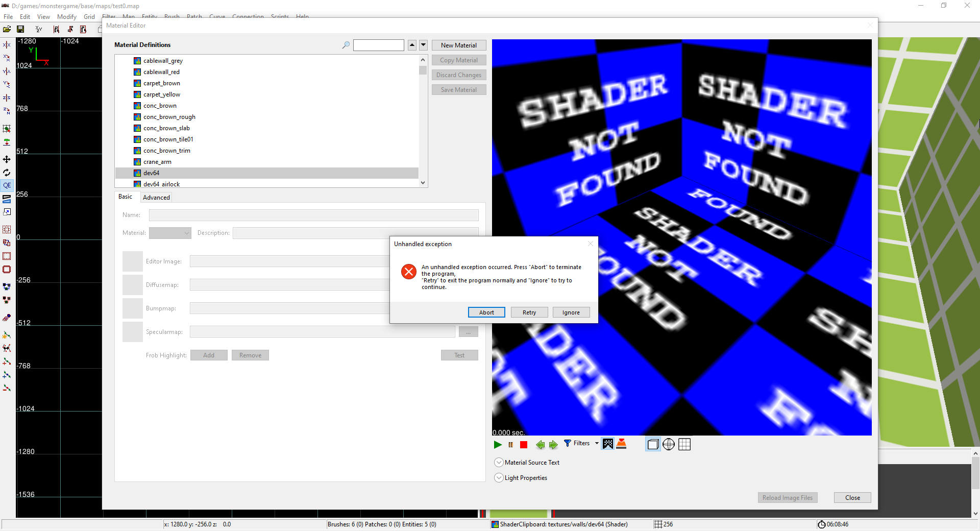Toggle the checkered lighting mode button

tap(607, 444)
